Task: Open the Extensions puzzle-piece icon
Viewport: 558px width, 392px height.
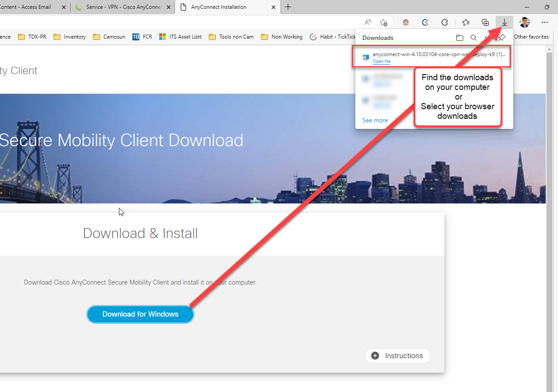Action: [x=444, y=22]
